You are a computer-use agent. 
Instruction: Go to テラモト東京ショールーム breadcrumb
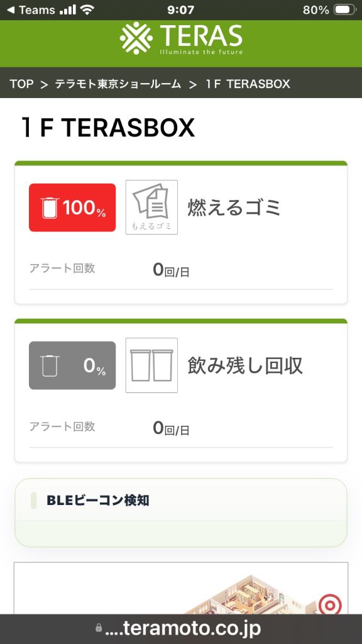[x=118, y=84]
